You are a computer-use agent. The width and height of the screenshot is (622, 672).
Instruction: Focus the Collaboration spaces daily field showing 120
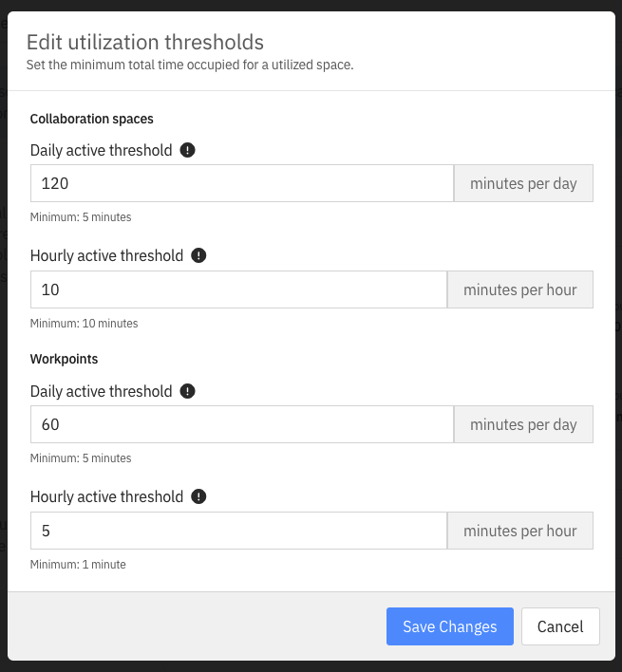click(242, 183)
